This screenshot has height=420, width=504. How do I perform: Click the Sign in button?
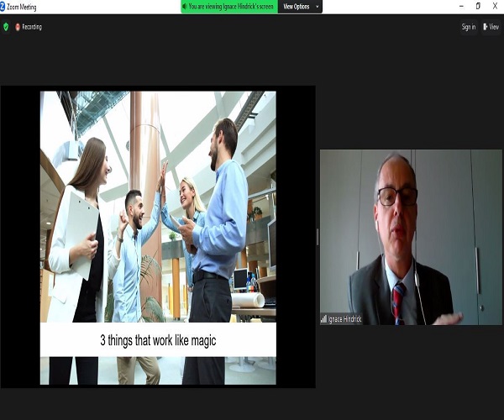point(469,27)
